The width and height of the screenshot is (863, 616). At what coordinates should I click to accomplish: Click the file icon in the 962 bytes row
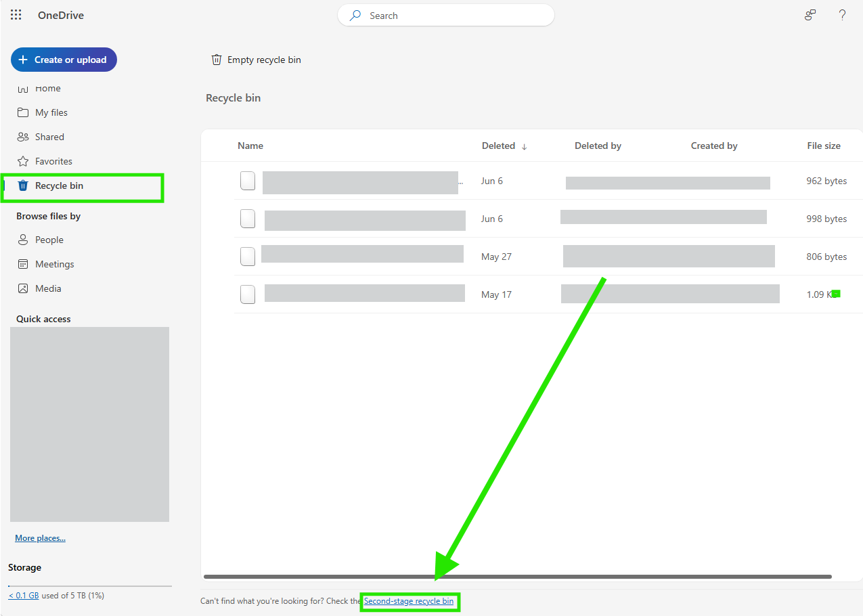coord(248,181)
